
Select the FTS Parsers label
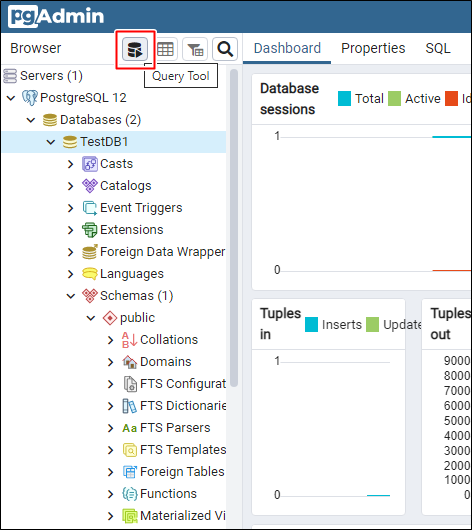pyautogui.click(x=175, y=428)
